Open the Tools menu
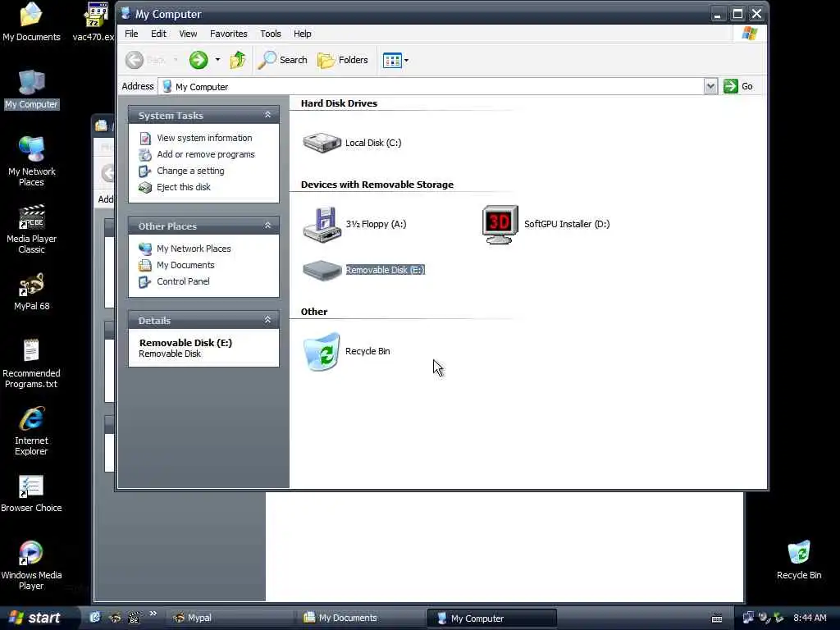Viewport: 840px width, 630px height. click(271, 34)
